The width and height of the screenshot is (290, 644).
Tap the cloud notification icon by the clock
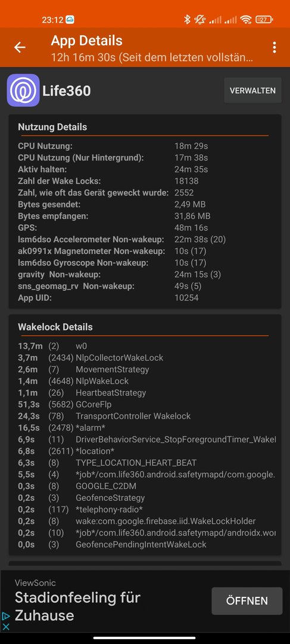70,19
